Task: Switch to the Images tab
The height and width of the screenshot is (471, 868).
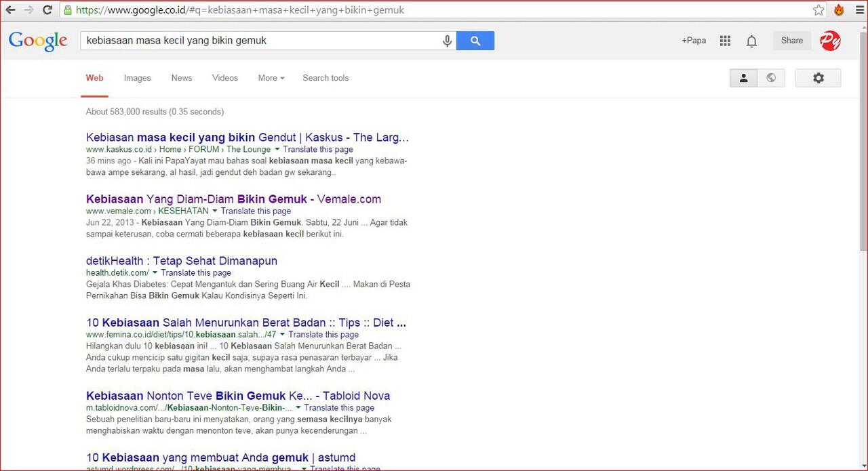Action: 137,78
